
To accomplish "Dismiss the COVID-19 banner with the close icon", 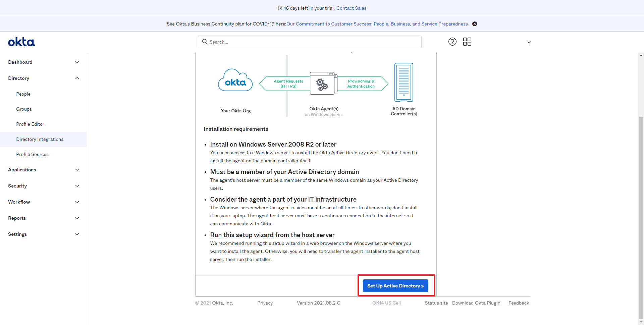I will tap(475, 24).
